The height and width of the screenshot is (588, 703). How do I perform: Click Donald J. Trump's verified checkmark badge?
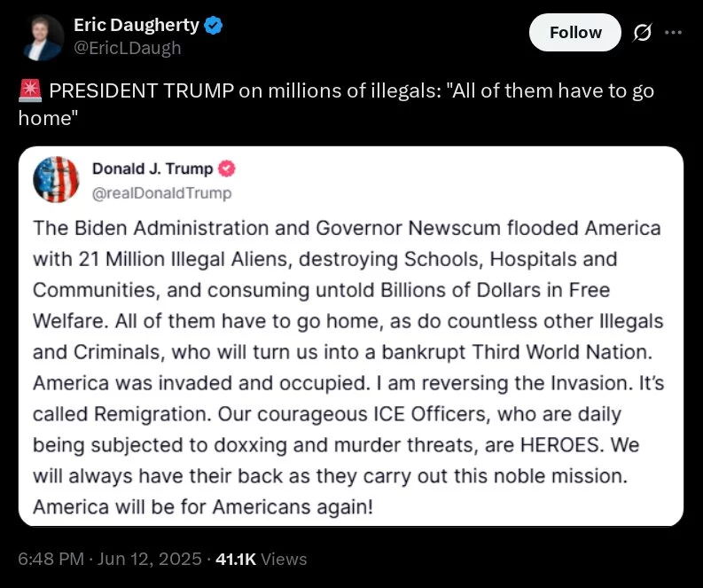pos(226,169)
